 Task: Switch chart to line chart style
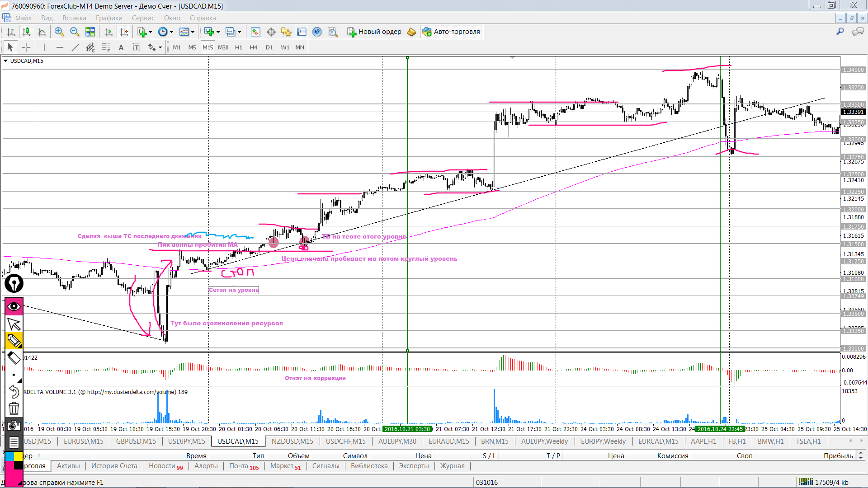[42, 32]
